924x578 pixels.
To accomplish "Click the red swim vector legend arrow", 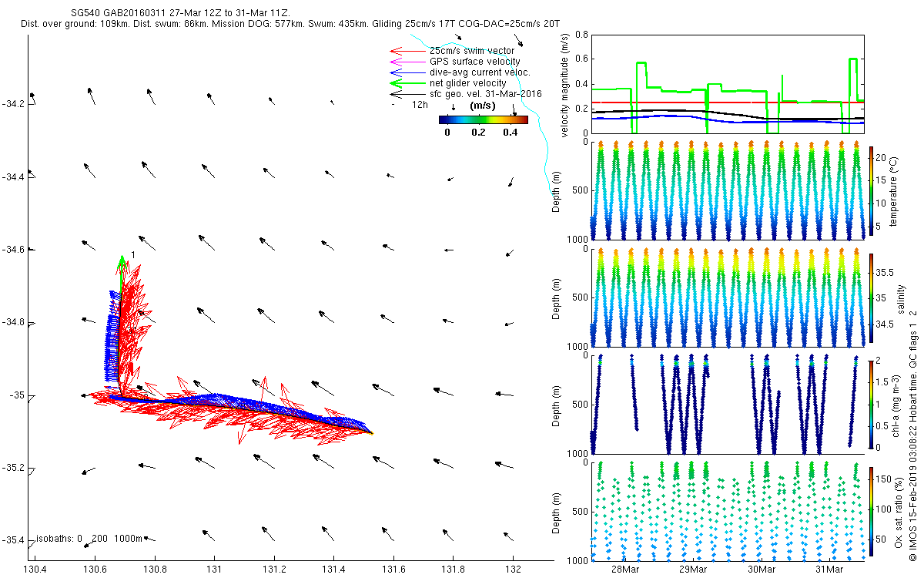I will pyautogui.click(x=408, y=51).
